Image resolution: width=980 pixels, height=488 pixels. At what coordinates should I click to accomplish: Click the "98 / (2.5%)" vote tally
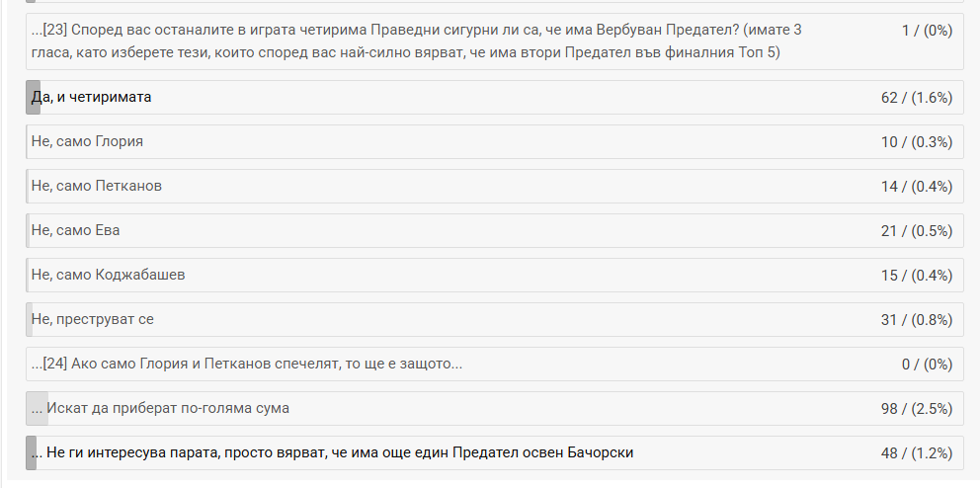[917, 408]
